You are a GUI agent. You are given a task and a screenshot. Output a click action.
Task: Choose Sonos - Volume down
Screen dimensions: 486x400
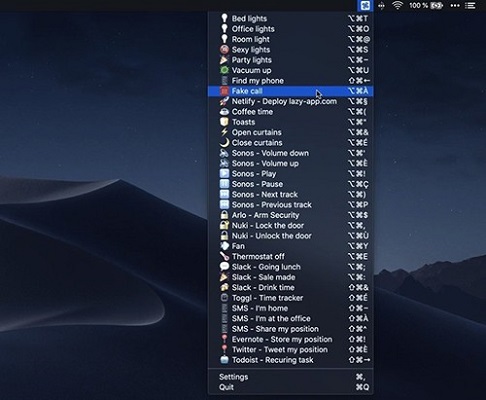click(x=290, y=153)
